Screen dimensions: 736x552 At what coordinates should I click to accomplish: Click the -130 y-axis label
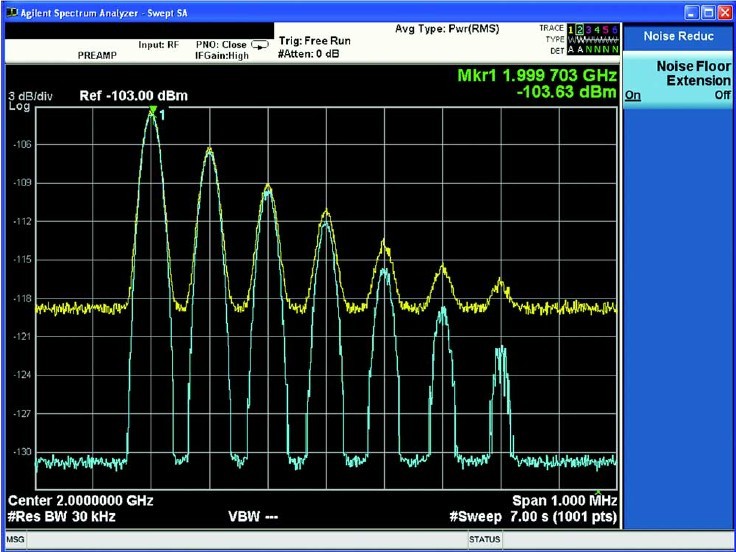click(x=22, y=452)
